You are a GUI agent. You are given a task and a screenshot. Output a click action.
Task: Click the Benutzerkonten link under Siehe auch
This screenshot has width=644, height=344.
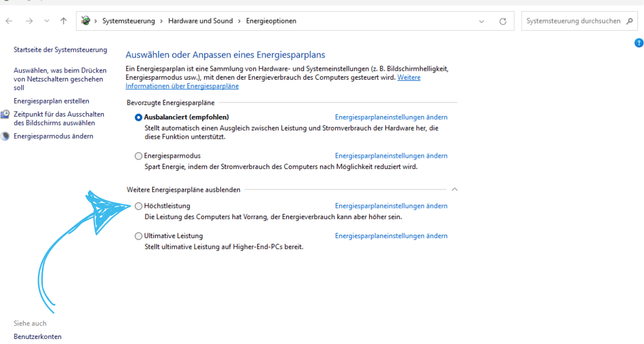coord(37,337)
